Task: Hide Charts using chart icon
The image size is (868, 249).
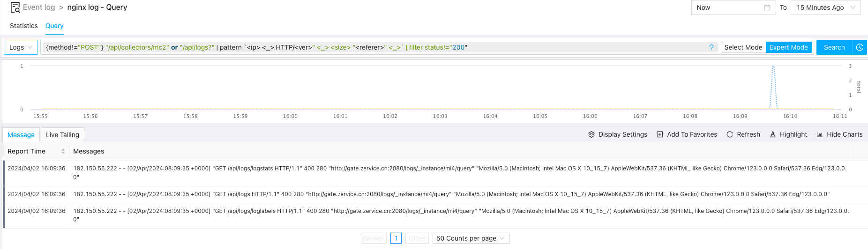Action: [x=820, y=134]
